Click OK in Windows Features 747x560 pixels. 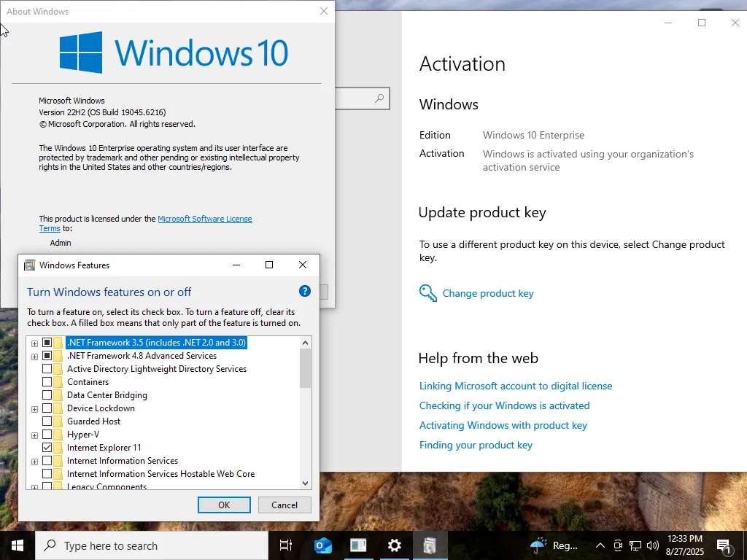224,505
